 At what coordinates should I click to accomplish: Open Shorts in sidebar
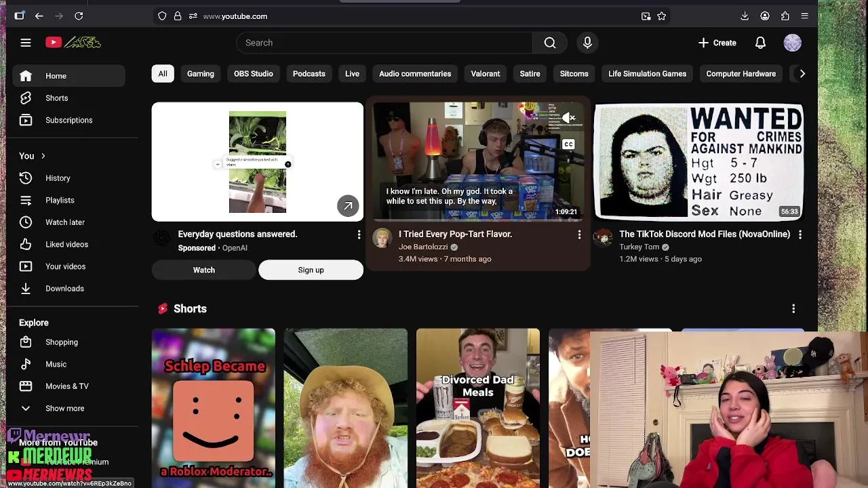coord(68,98)
